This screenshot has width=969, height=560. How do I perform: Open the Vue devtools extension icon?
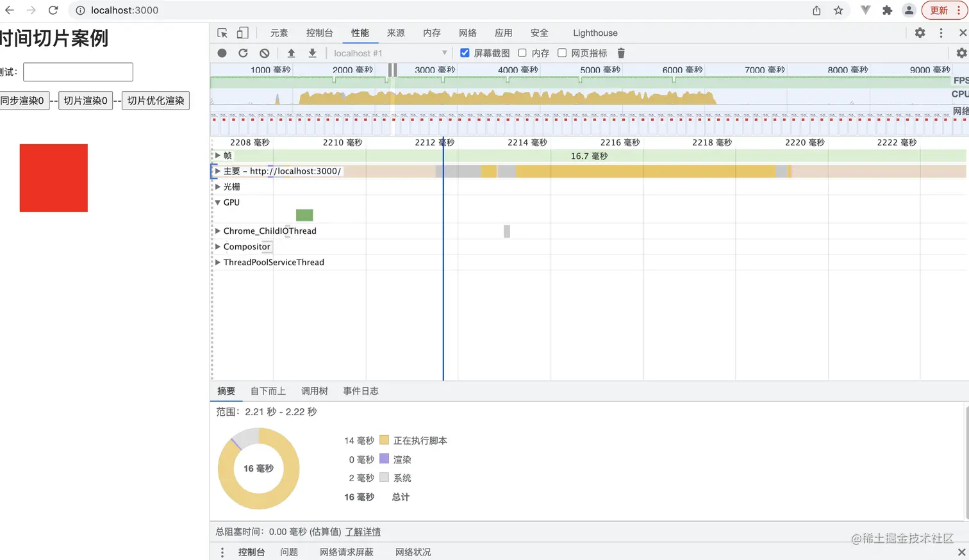tap(866, 10)
